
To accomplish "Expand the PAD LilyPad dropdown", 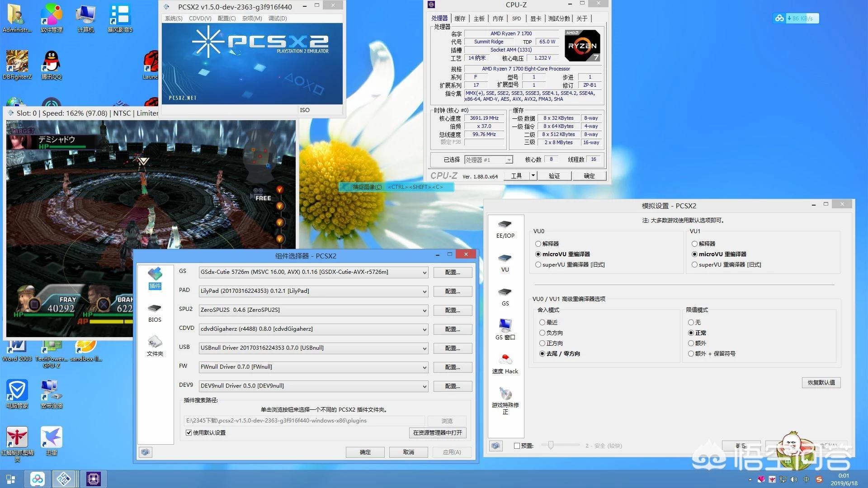I will (425, 291).
